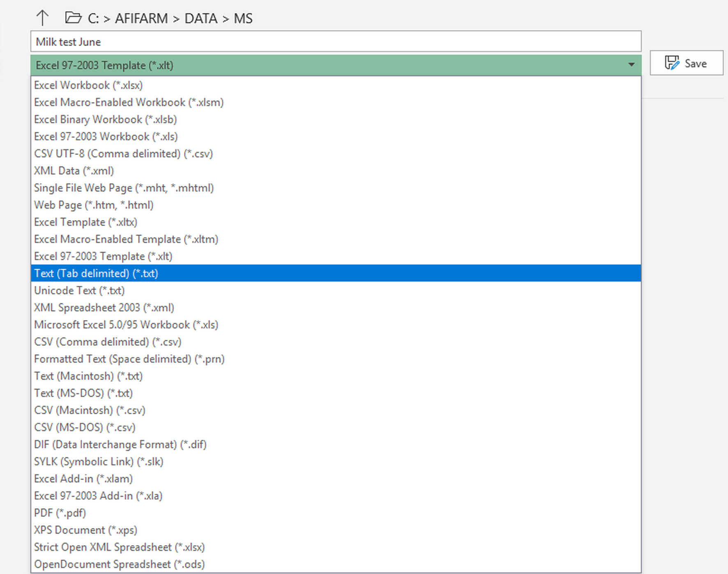The height and width of the screenshot is (574, 728).
Task: Select Excel Workbook (*.xlsx) format
Action: coord(88,85)
